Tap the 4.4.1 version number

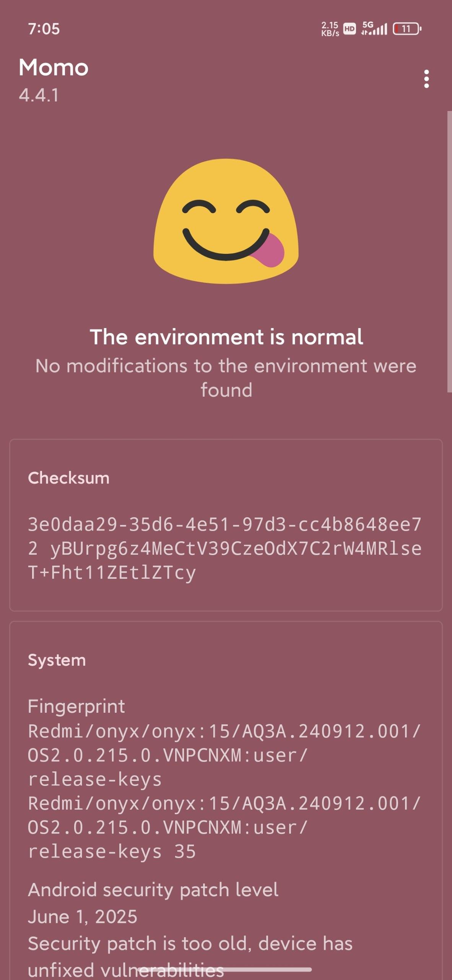pos(39,95)
